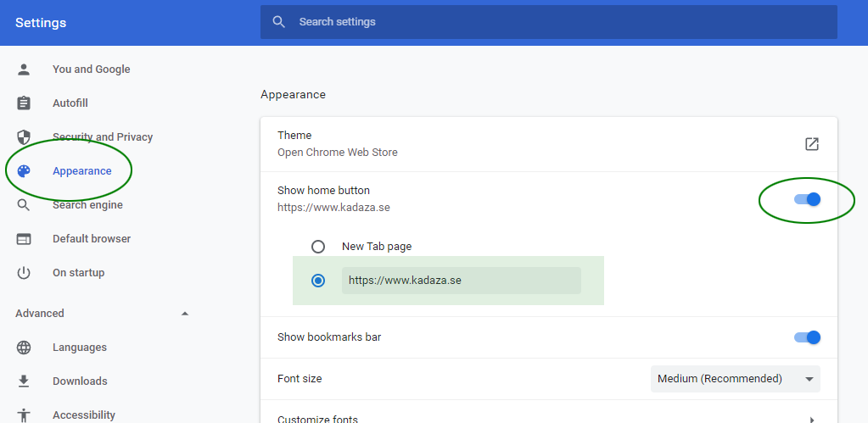The width and height of the screenshot is (868, 423).
Task: Click the Advanced section label
Action: point(40,314)
